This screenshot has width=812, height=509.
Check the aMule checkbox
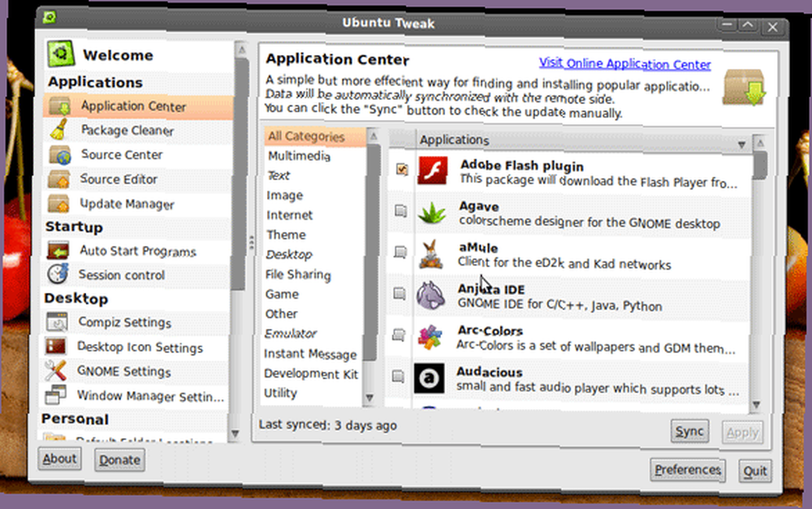[400, 252]
